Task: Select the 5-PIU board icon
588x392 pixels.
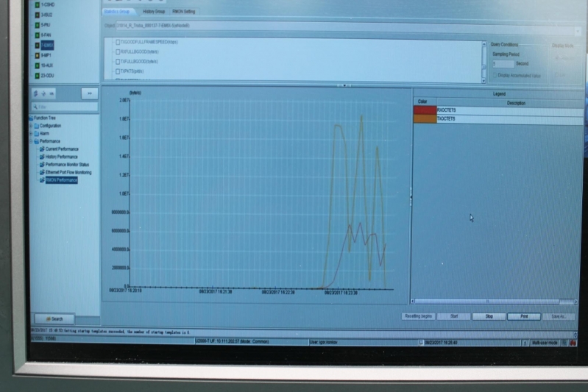Action: coord(37,25)
